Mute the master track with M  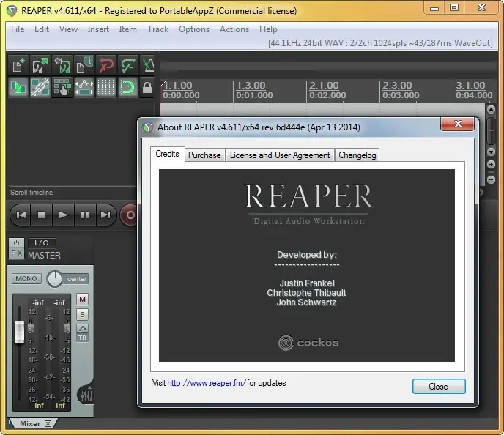[x=82, y=299]
